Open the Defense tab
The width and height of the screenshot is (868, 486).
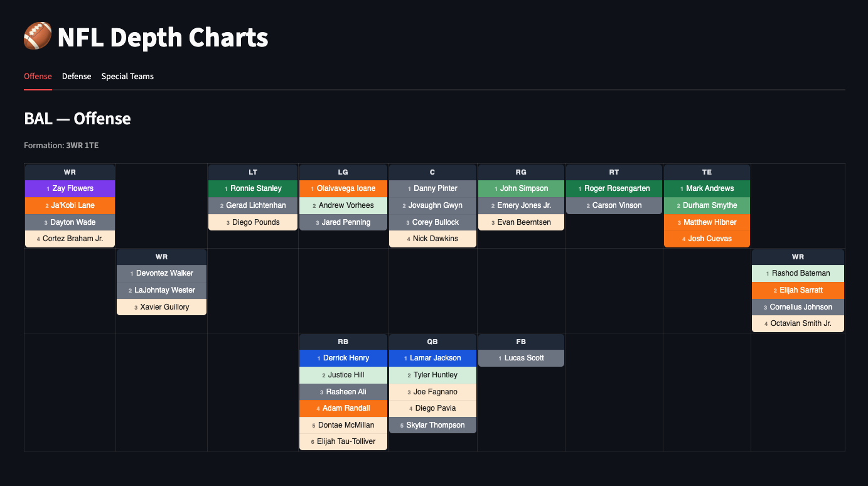point(77,77)
